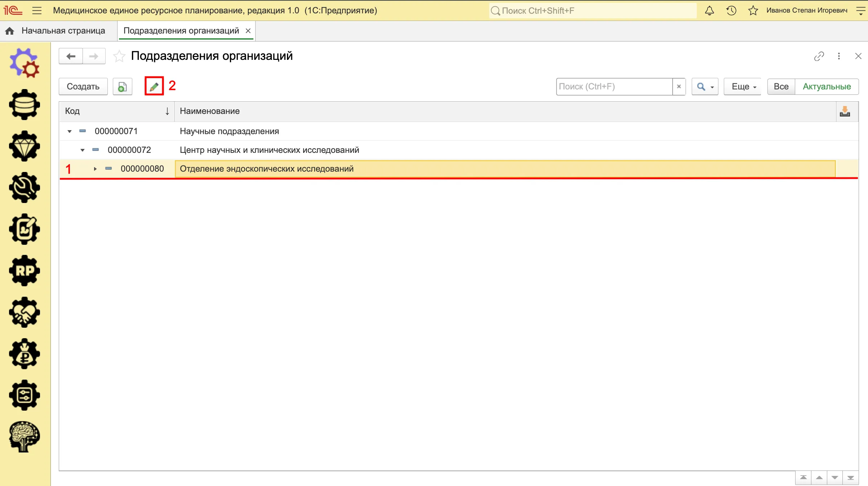The height and width of the screenshot is (486, 868).
Task: Open the main hamburger menu
Action: coord(37,10)
